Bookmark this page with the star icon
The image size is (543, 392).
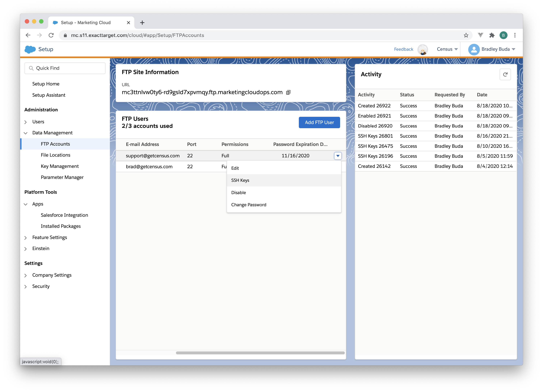click(x=466, y=35)
